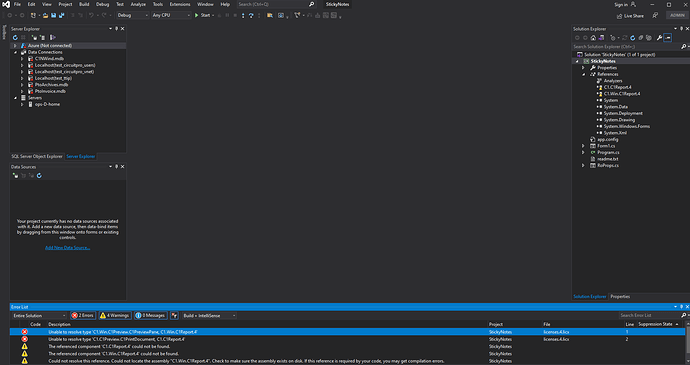690x365 pixels.
Task: Click Save All icon in main toolbar
Action: (61, 15)
